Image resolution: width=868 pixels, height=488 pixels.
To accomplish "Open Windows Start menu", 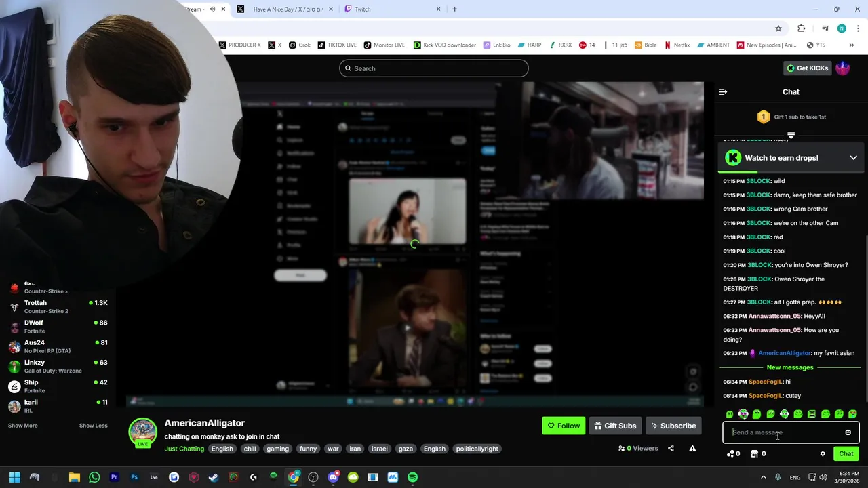I will pyautogui.click(x=15, y=477).
